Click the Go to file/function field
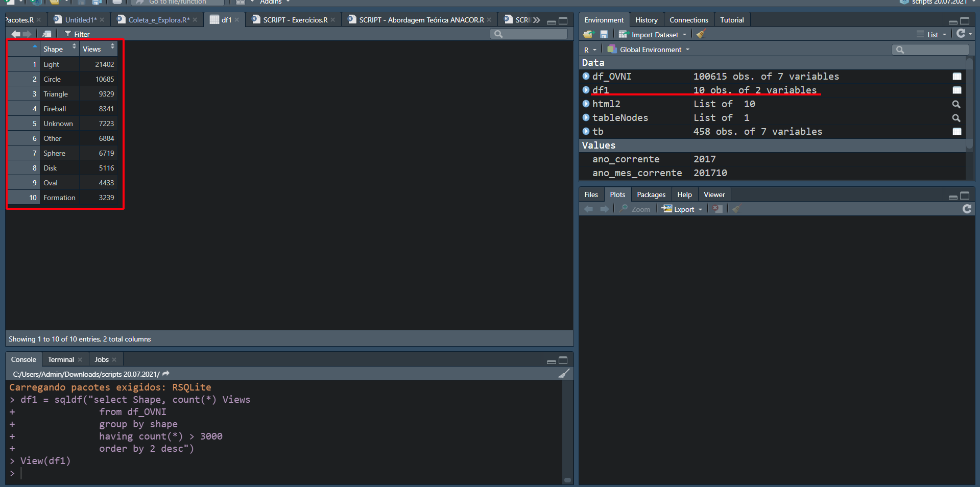This screenshot has height=487, width=980. coord(177,2)
